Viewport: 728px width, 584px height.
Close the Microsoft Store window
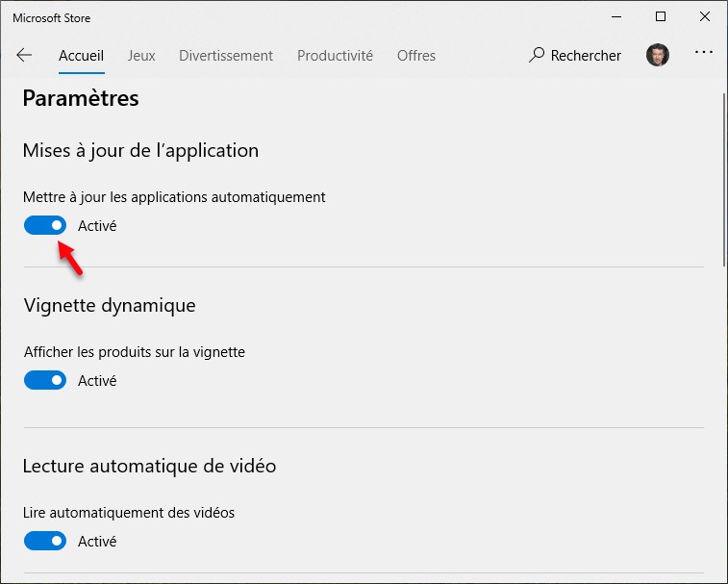tap(705, 16)
